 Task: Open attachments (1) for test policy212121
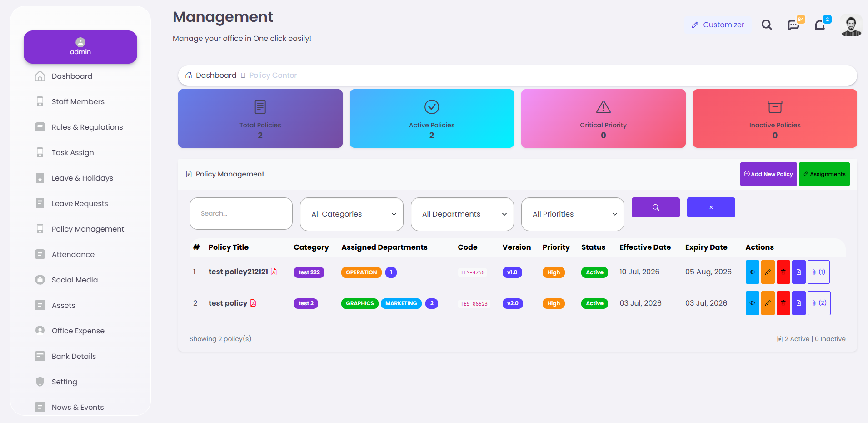[819, 272]
